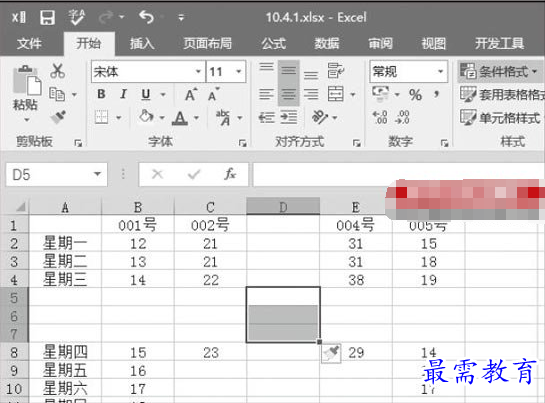The width and height of the screenshot is (545, 403).
Task: Open the quick access toolbar customize menu
Action: [x=181, y=17]
